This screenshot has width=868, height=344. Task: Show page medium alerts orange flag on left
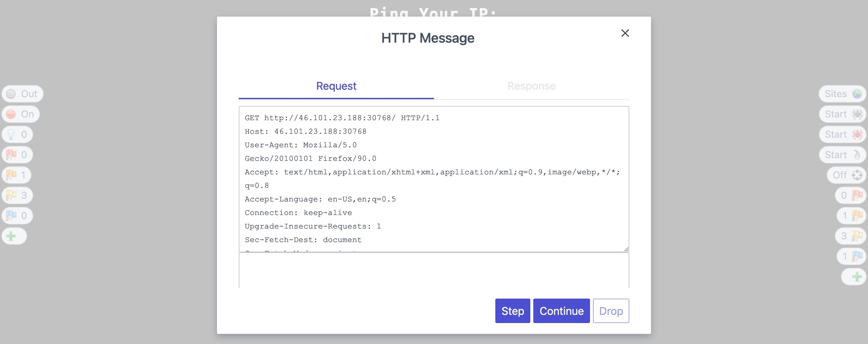[x=17, y=175]
